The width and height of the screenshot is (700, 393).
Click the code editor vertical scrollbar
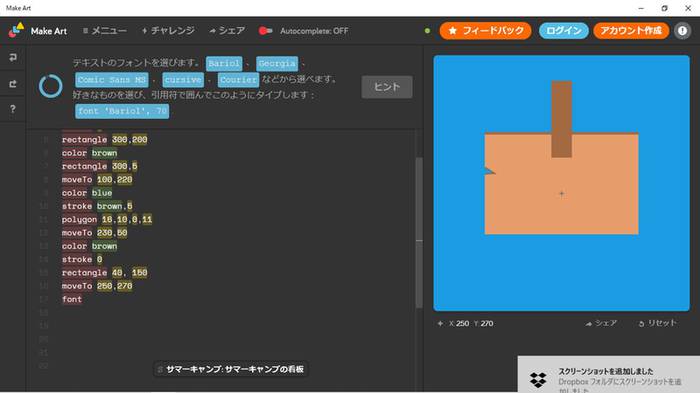click(x=419, y=232)
